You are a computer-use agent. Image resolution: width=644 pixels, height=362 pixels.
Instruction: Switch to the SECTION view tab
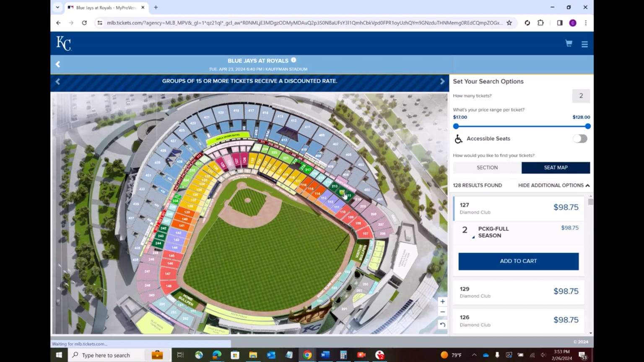(x=487, y=167)
